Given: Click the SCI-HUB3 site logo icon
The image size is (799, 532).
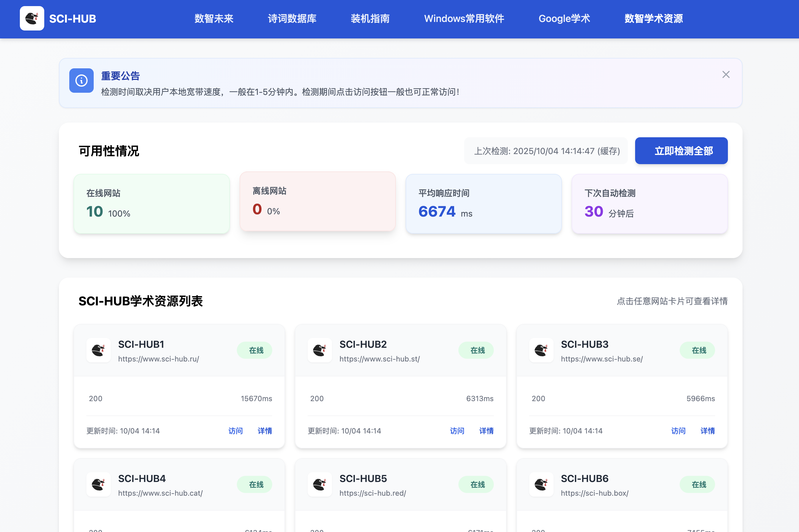Looking at the screenshot, I should point(541,350).
